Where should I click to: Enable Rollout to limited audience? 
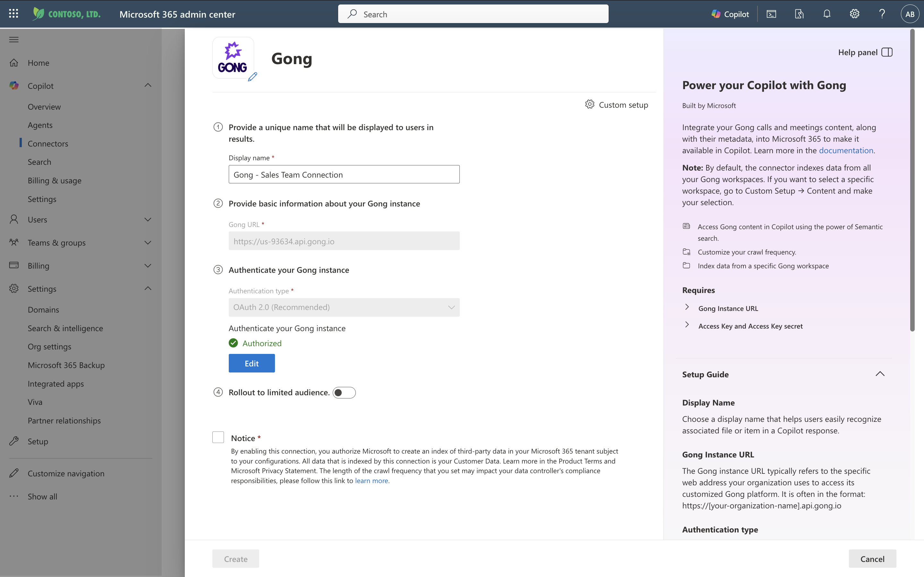pyautogui.click(x=344, y=392)
